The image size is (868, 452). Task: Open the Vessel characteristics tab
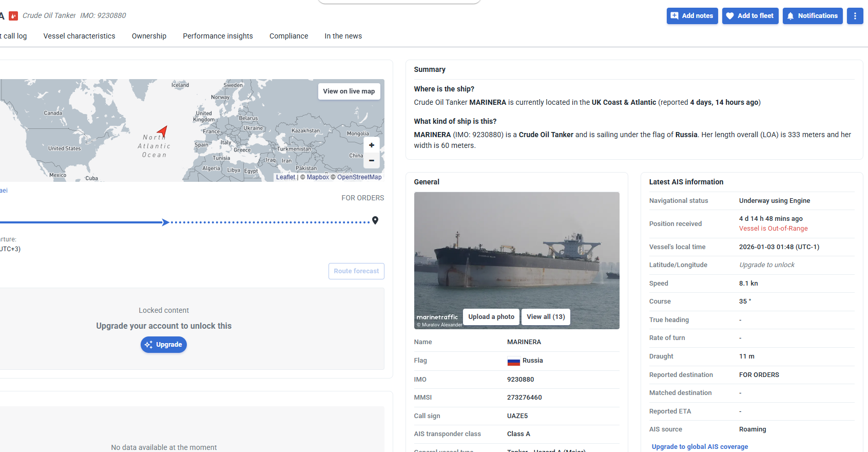click(79, 36)
